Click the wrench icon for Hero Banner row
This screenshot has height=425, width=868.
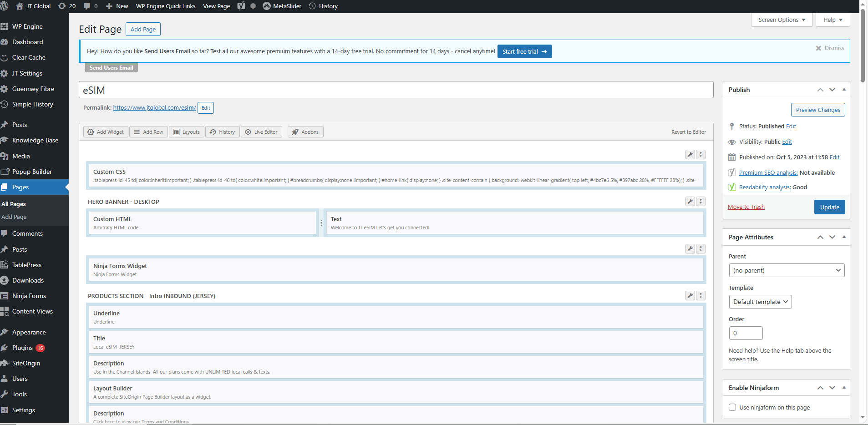690,202
